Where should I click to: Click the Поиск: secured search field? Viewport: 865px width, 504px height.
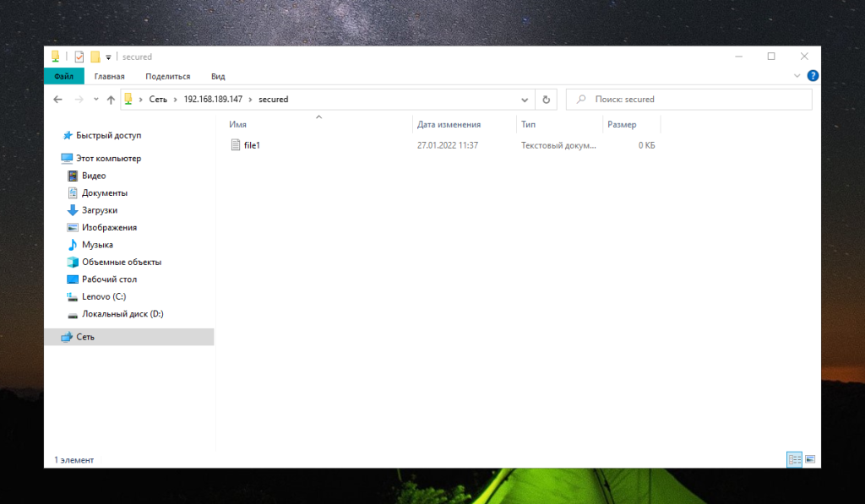(689, 100)
